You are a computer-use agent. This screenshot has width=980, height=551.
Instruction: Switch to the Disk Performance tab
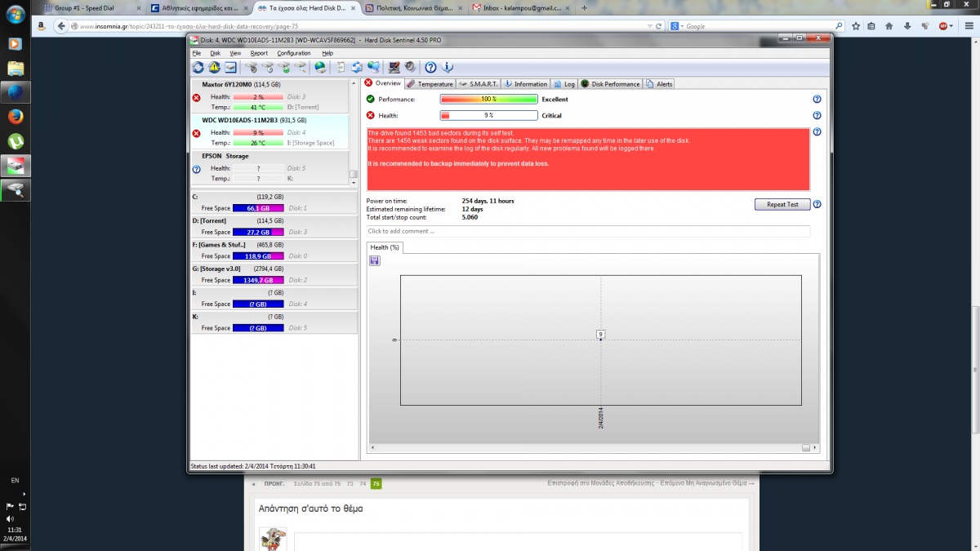pos(611,83)
